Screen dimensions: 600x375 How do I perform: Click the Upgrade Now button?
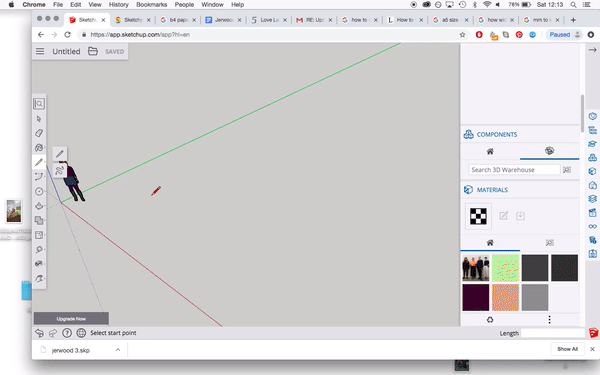pos(71,319)
